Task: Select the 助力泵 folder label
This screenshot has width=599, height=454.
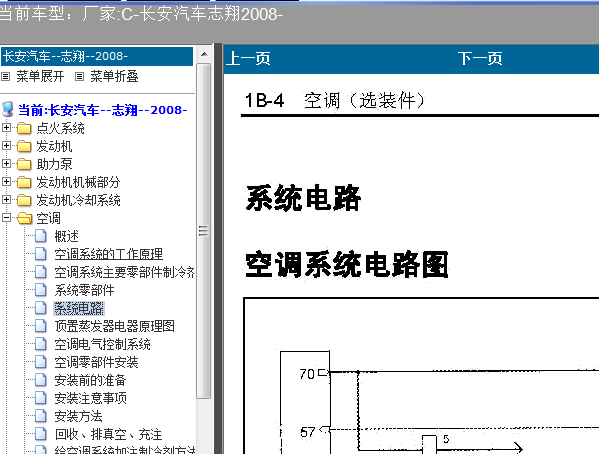Action: pyautogui.click(x=54, y=164)
